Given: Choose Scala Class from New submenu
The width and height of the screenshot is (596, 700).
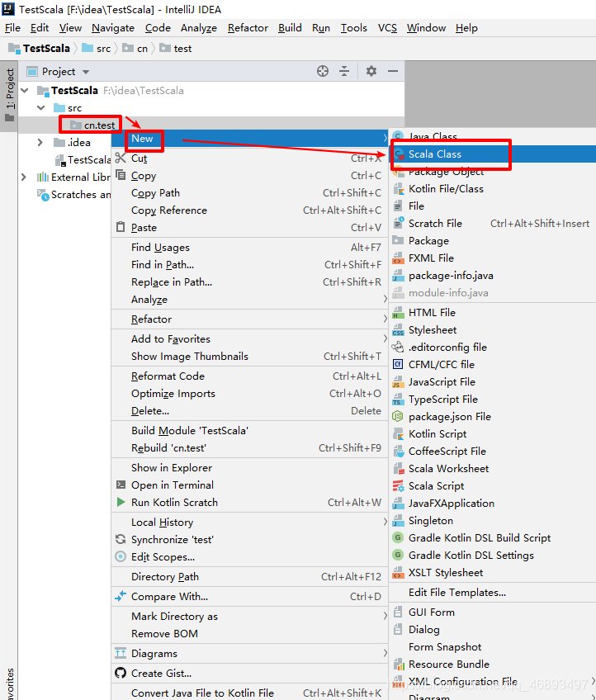Looking at the screenshot, I should pyautogui.click(x=493, y=154).
